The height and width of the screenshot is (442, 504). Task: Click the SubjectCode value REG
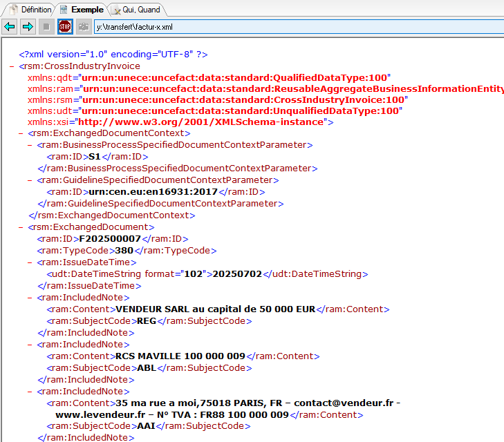[x=147, y=321]
